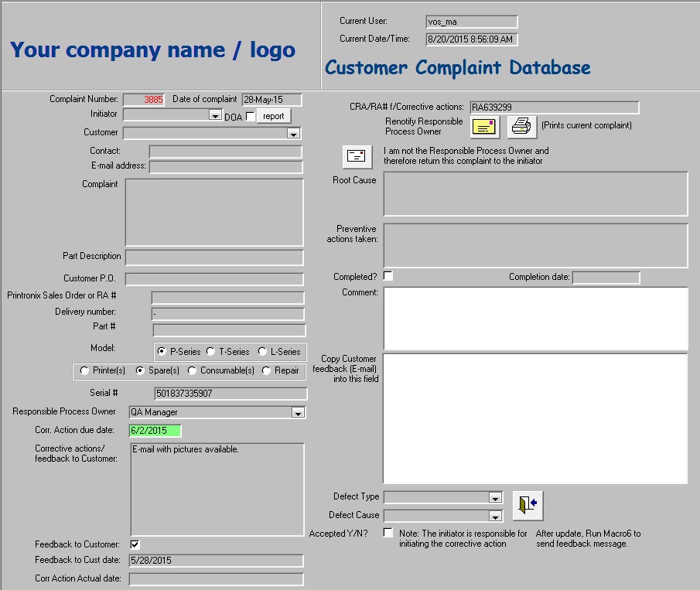The height and width of the screenshot is (590, 700).
Task: Toggle the DOA checkbox
Action: coord(250,117)
